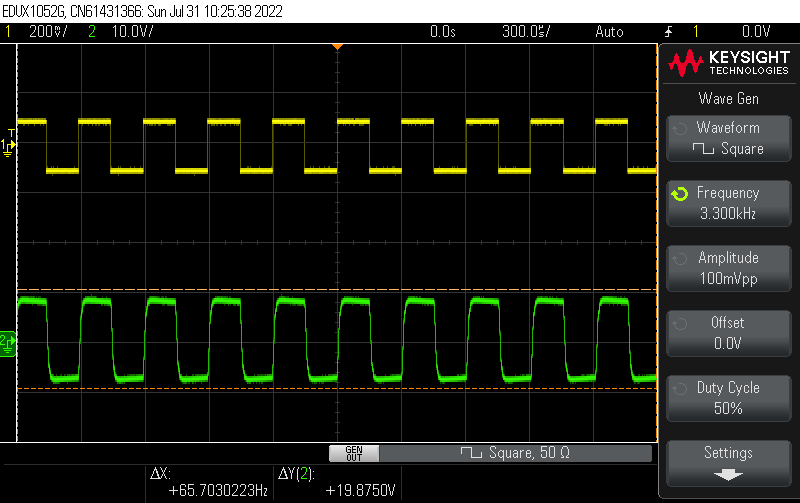Click the Keysight Technologies logo
Screen dimensions: 800x503
pos(729,63)
